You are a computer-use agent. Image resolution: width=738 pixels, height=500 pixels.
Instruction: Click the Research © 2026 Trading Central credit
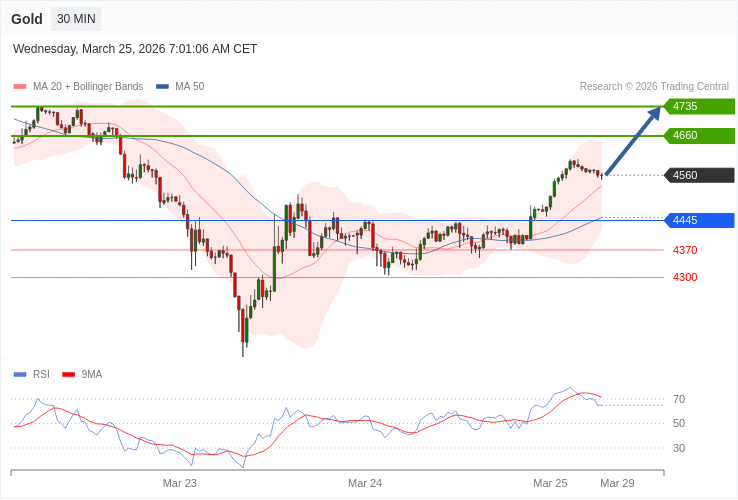coord(654,87)
